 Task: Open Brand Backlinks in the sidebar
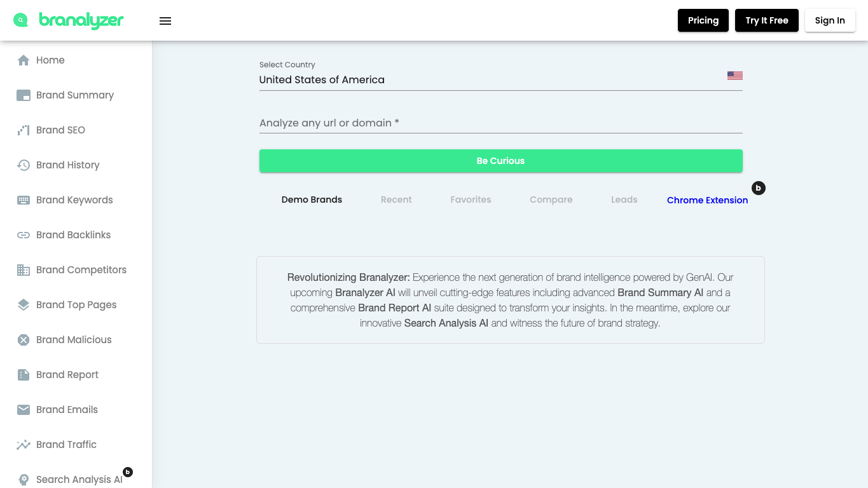(x=76, y=235)
